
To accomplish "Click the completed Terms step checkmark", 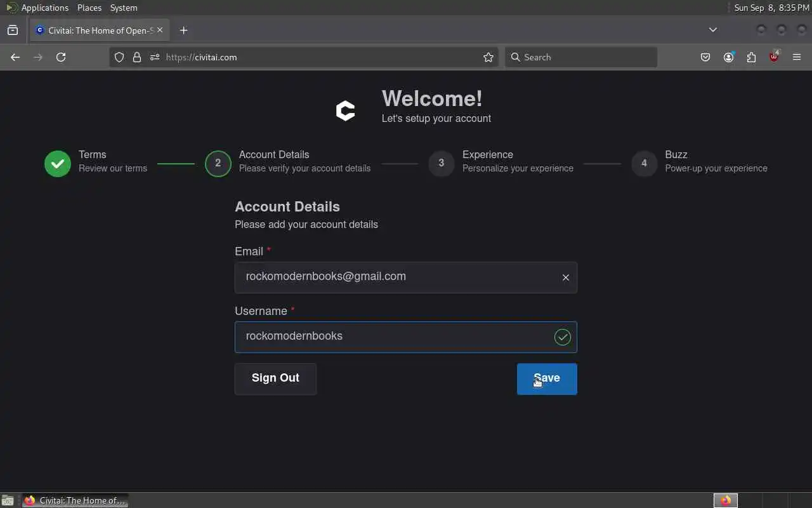I will [x=58, y=163].
